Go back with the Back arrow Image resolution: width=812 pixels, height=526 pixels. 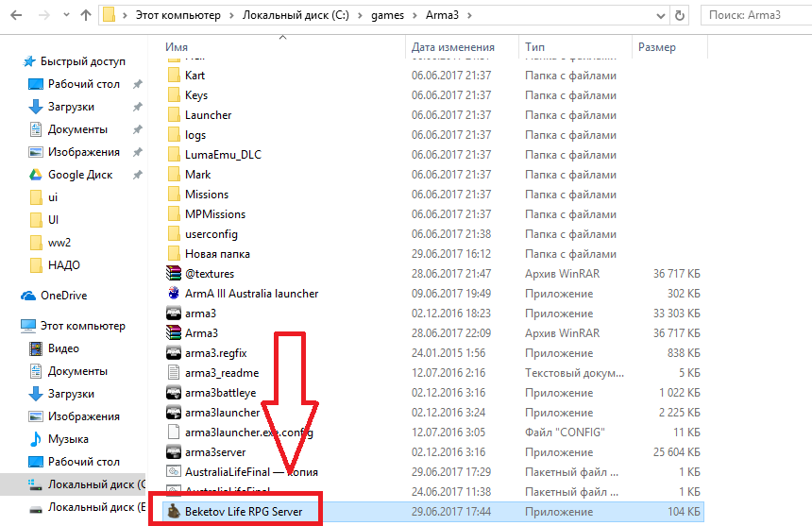pos(16,15)
